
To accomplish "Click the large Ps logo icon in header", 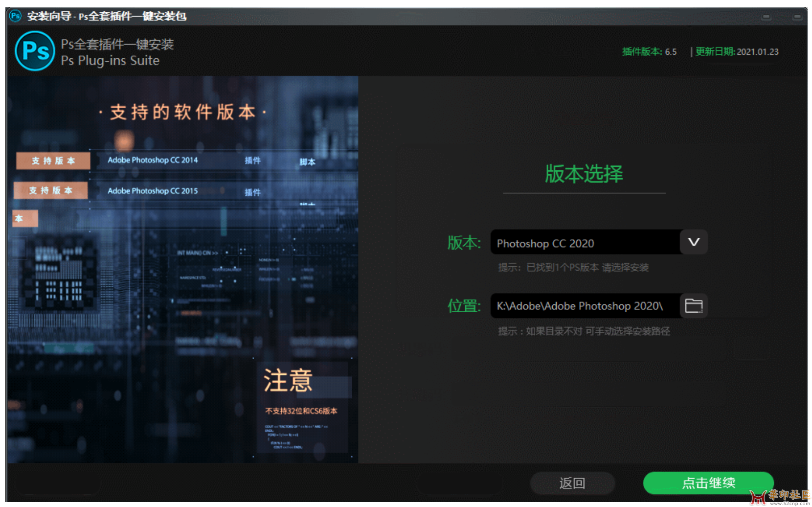I will [x=35, y=51].
